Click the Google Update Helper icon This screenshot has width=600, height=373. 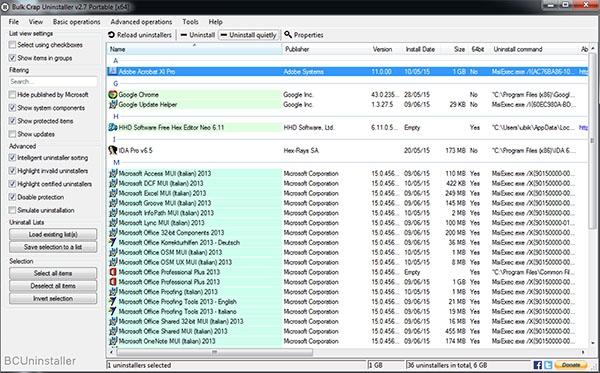click(112, 104)
